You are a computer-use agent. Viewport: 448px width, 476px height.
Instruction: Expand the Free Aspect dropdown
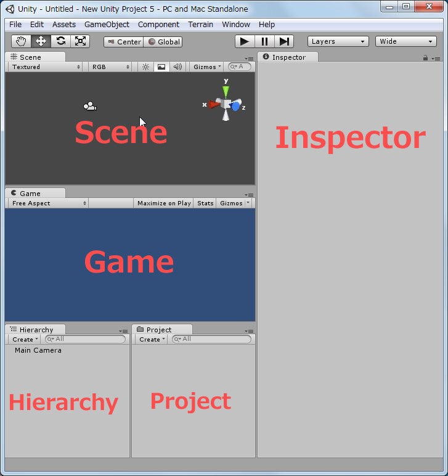[49, 203]
